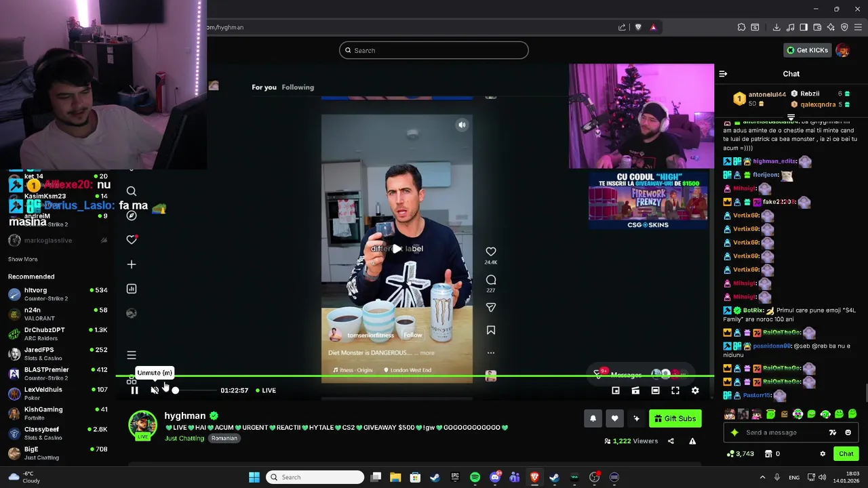Click Get KICKs button
868x488 pixels.
pyautogui.click(x=808, y=50)
